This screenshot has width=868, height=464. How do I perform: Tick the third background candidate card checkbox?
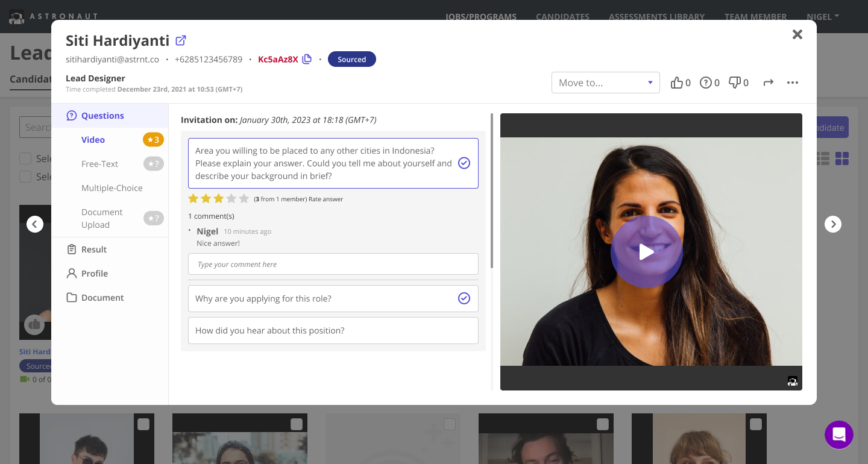(x=450, y=424)
